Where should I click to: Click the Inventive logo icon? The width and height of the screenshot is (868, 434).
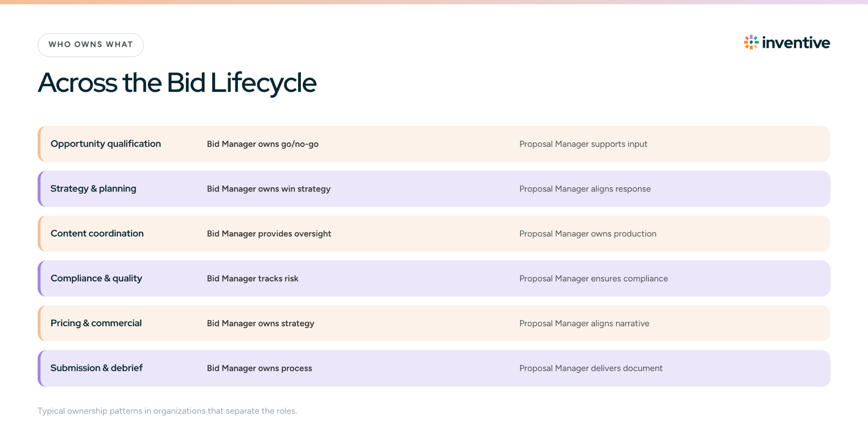point(751,42)
